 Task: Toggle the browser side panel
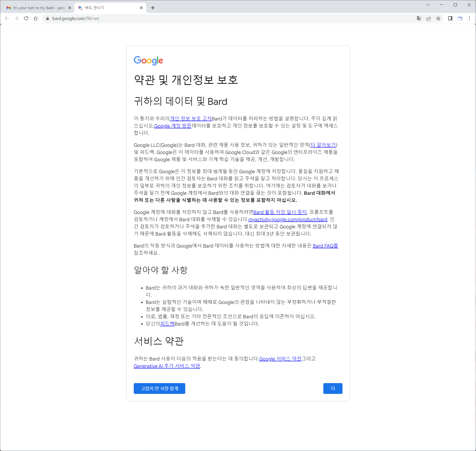click(450, 18)
